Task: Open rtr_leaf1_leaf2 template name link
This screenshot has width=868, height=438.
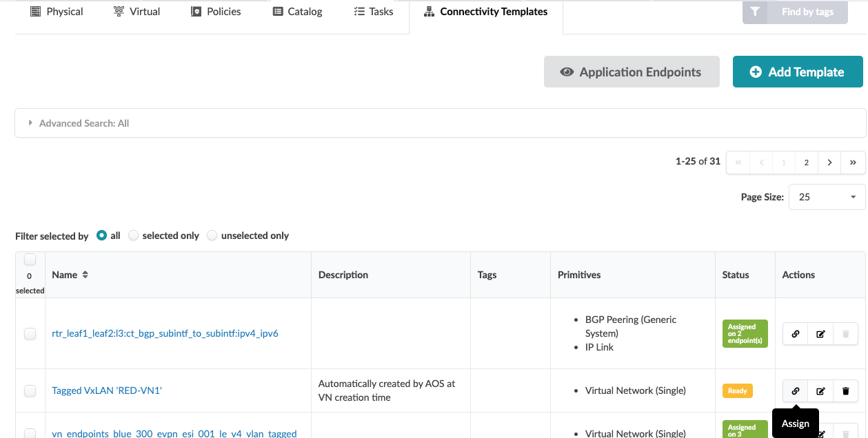Action: click(x=165, y=333)
